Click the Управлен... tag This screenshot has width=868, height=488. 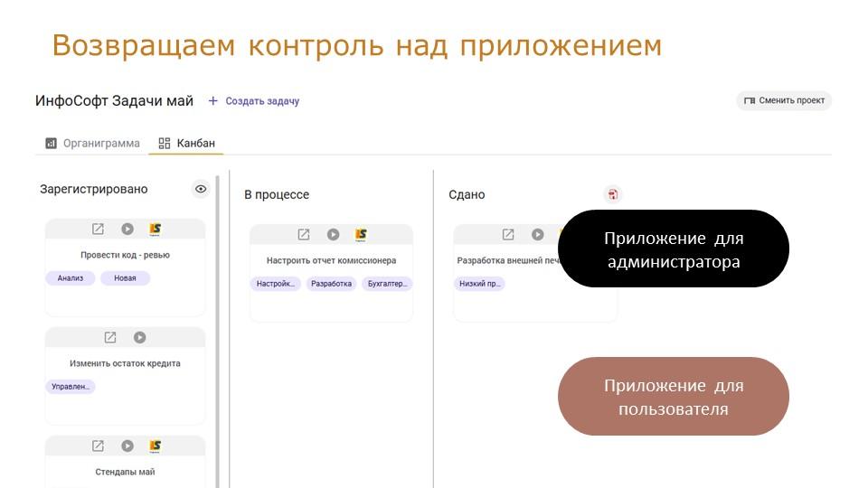[x=71, y=387]
